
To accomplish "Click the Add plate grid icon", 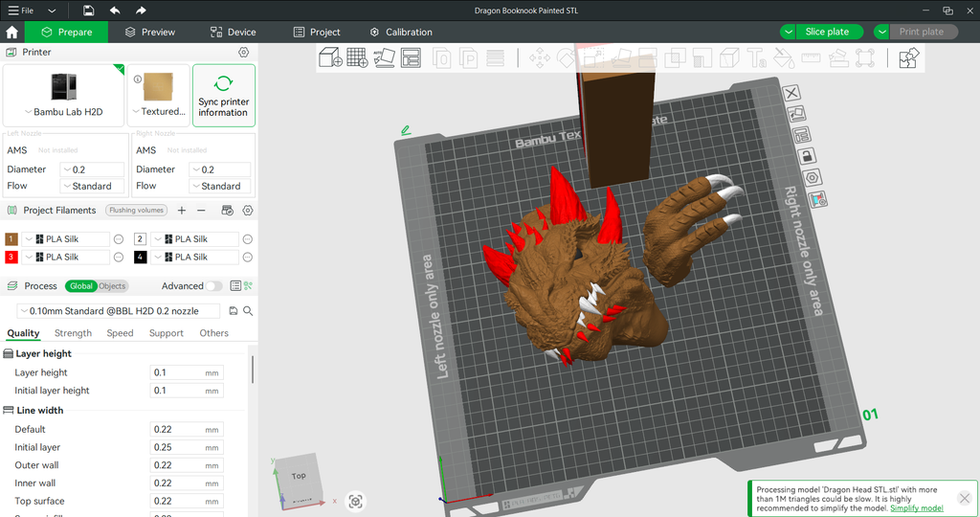I will 357,58.
